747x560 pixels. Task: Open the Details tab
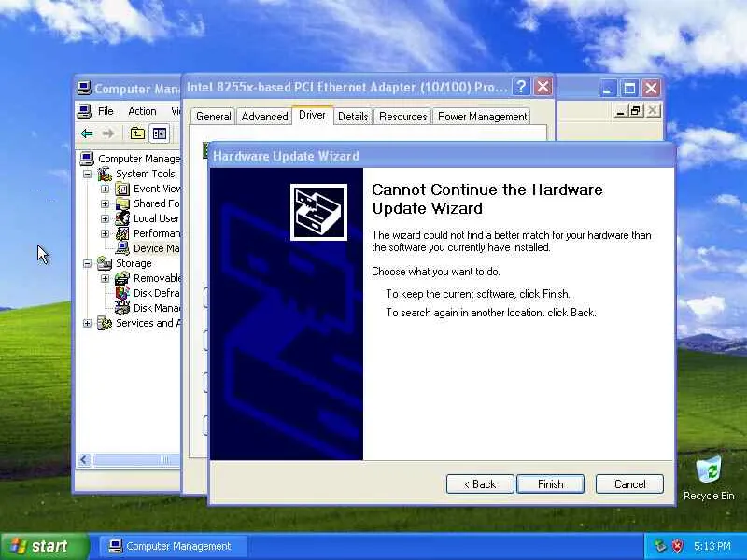point(353,117)
